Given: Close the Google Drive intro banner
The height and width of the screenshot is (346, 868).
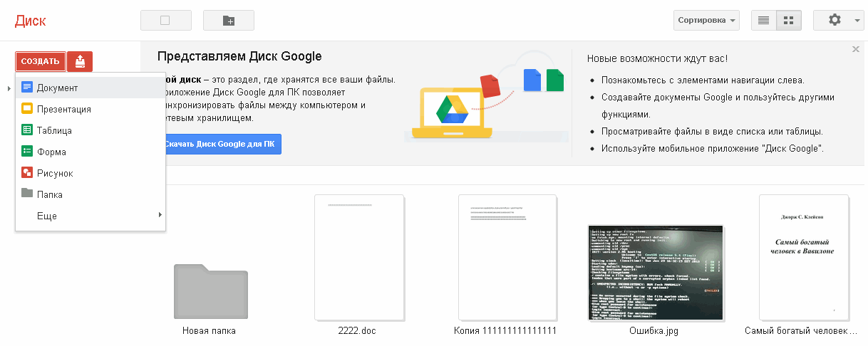Looking at the screenshot, I should (856, 49).
